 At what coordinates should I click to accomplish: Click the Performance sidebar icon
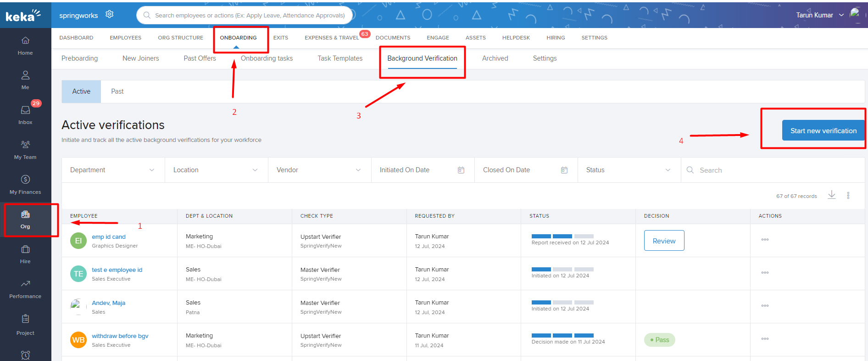25,288
